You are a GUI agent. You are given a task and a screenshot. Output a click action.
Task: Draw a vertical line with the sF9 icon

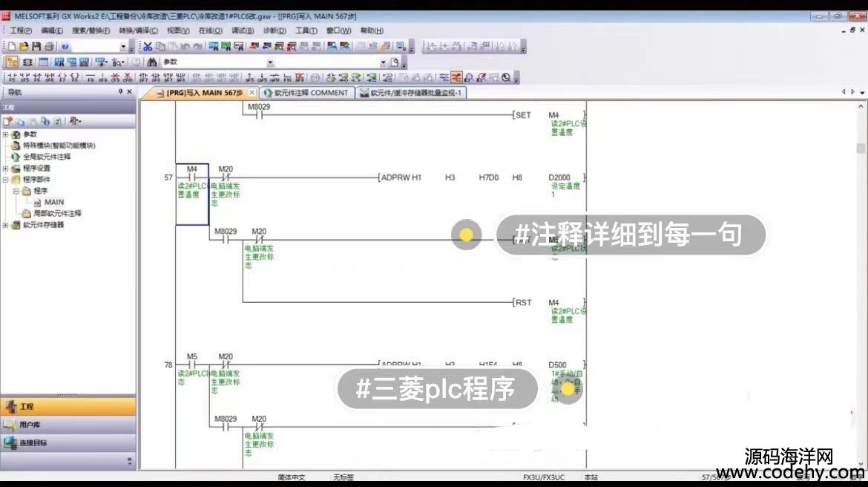(x=103, y=77)
